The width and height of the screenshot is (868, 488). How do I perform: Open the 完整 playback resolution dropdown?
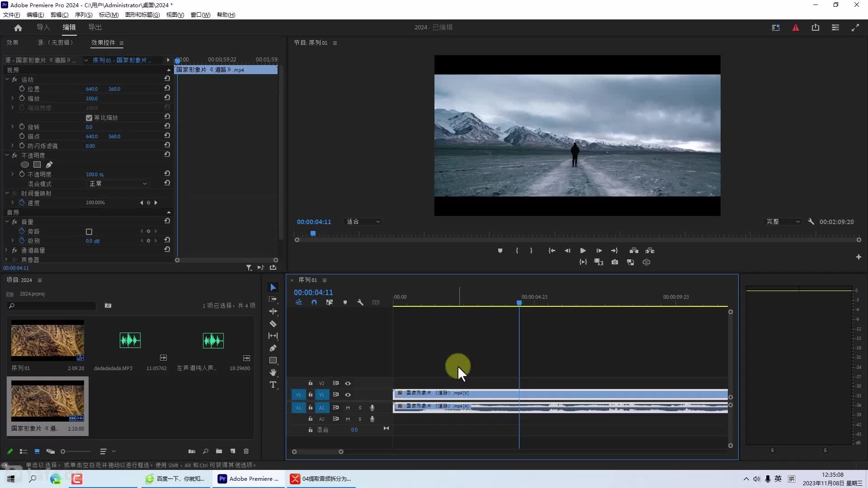[783, 222]
